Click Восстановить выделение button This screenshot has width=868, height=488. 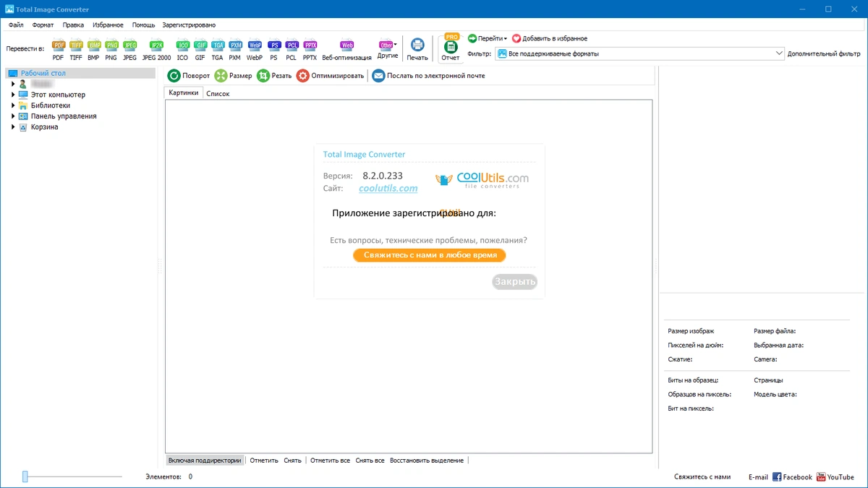(427, 460)
